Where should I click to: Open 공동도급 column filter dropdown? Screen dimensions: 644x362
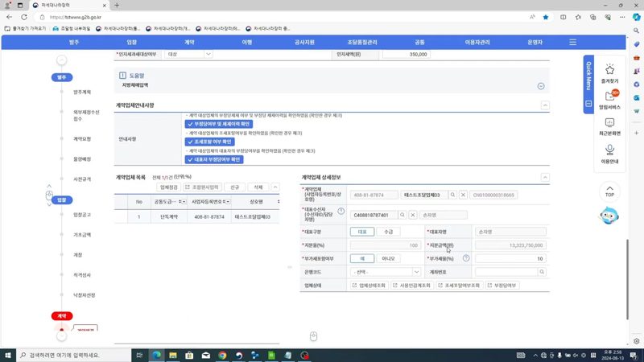pos(184,202)
